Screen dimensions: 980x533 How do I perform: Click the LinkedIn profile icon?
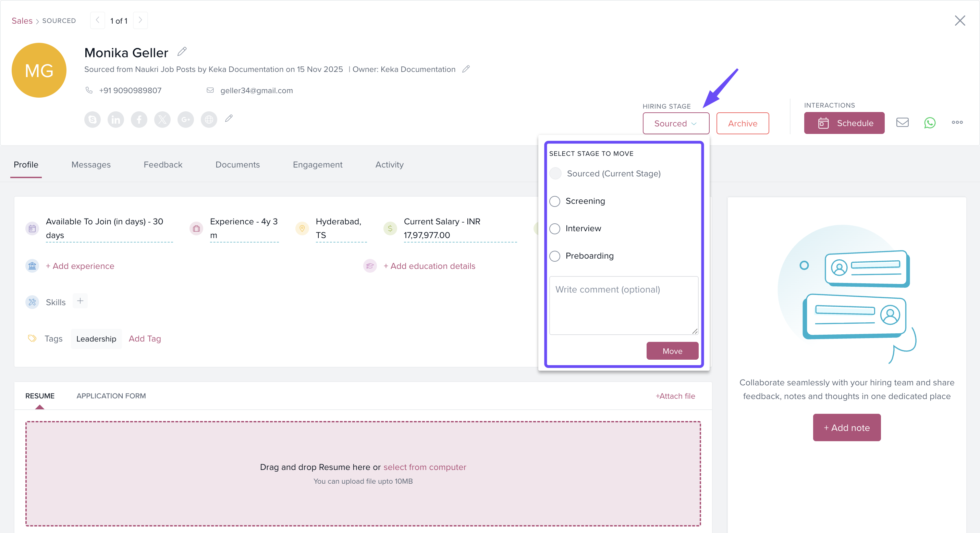116,120
